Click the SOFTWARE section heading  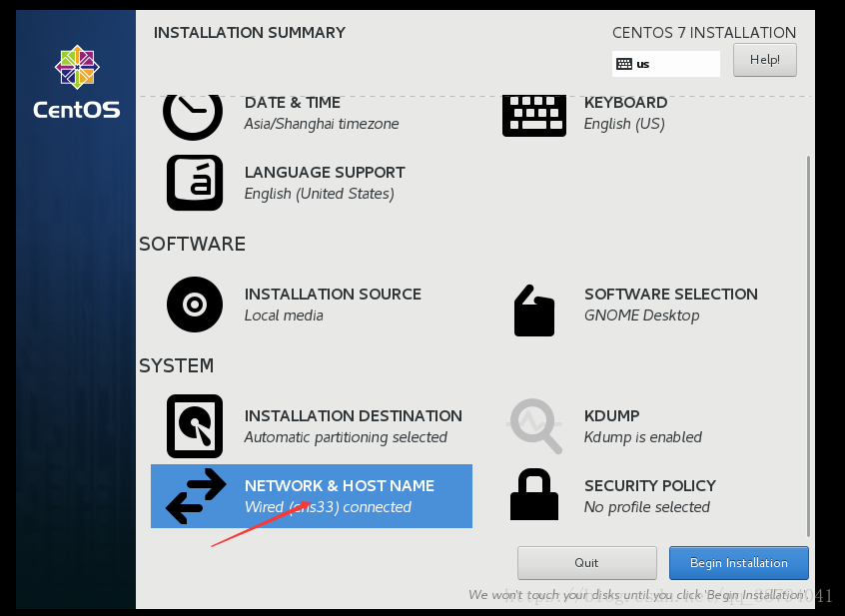(193, 244)
